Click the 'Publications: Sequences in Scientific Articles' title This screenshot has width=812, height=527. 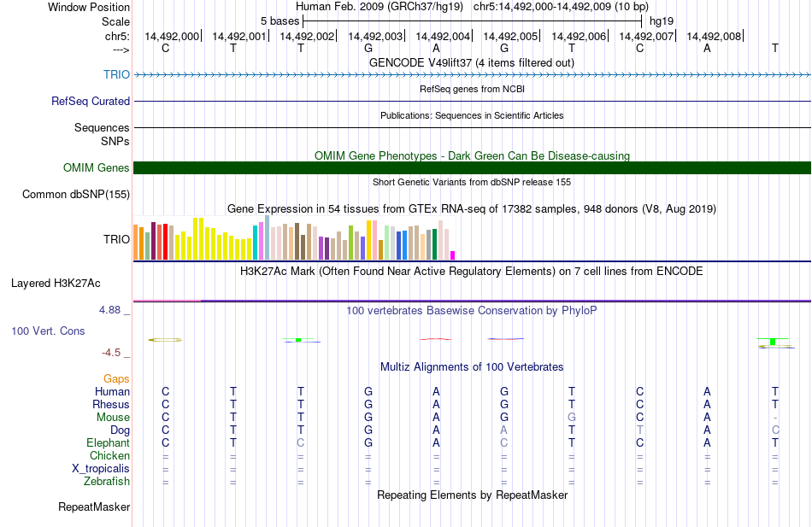click(x=472, y=115)
